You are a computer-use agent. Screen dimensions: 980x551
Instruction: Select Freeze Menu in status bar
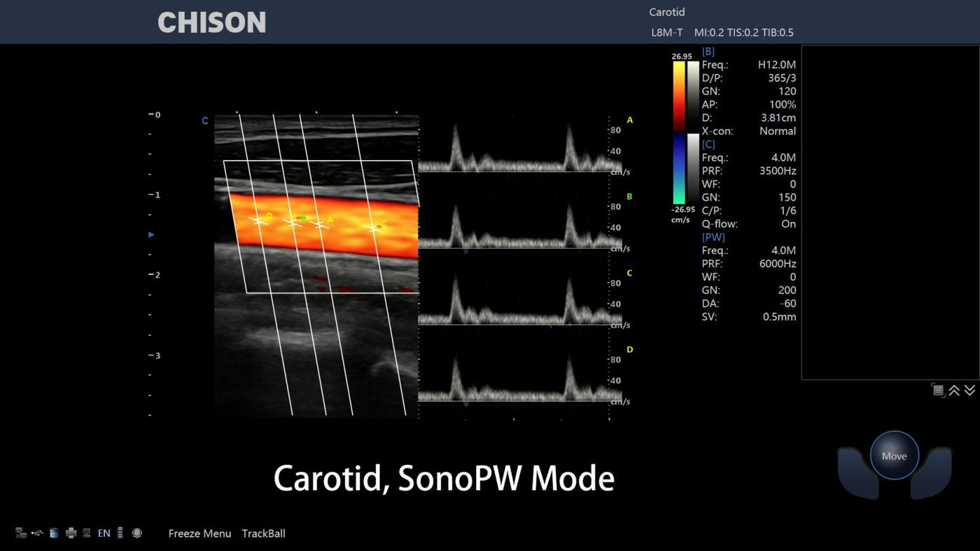point(199,533)
